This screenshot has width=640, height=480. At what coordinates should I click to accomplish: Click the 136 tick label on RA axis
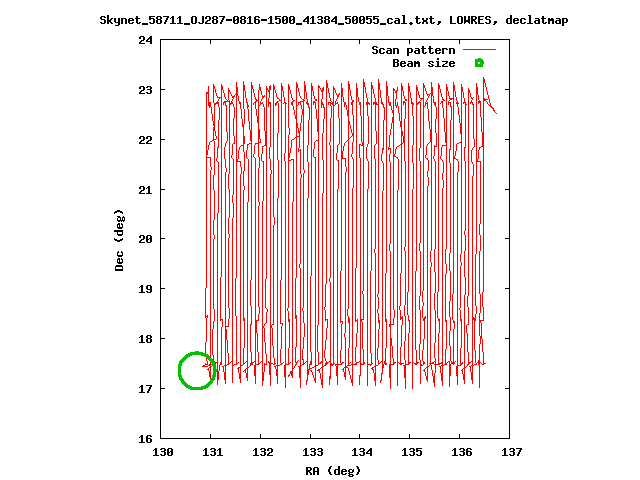(462, 452)
